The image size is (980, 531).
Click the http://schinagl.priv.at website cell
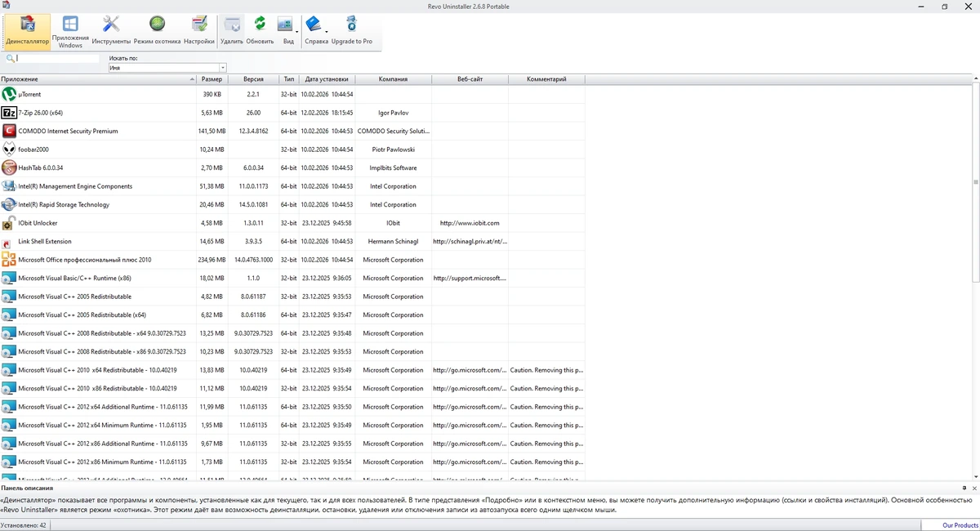click(x=470, y=241)
